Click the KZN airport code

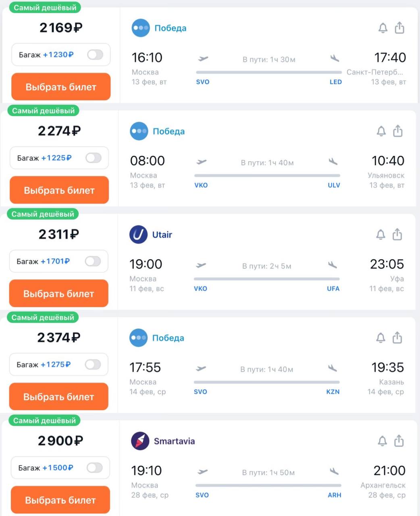pyautogui.click(x=333, y=392)
